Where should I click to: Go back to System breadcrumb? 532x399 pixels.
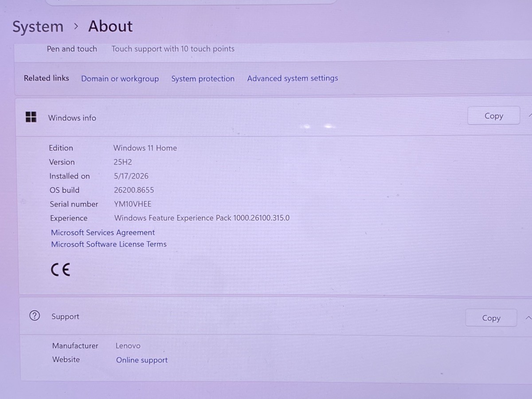[x=38, y=27]
